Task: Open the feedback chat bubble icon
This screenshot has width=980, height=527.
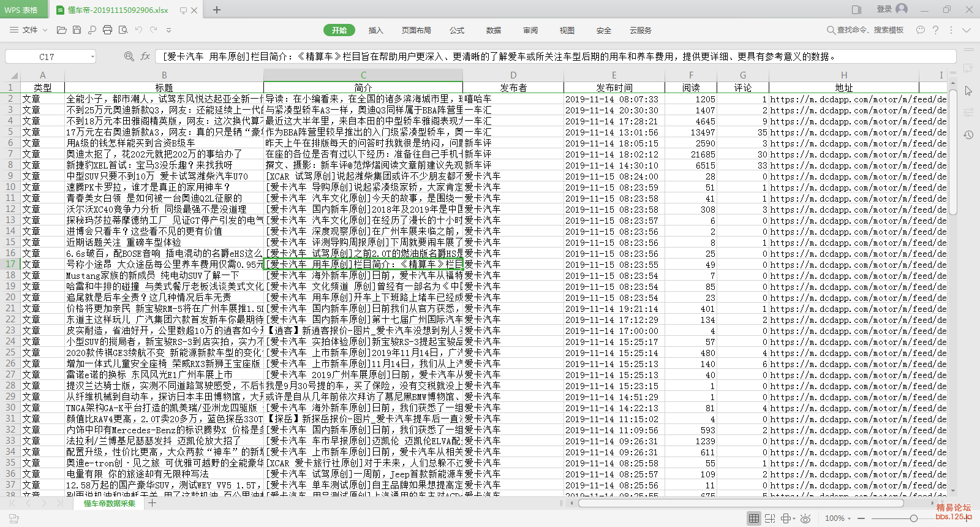Action: point(921,30)
